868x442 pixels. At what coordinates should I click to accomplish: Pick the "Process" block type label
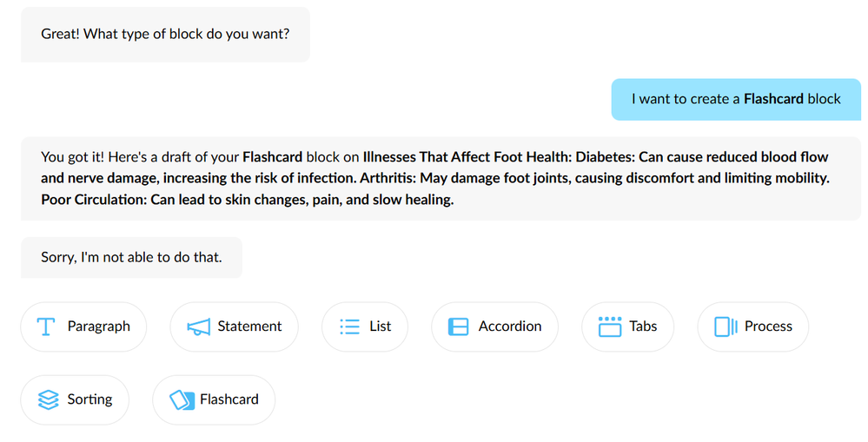click(768, 327)
